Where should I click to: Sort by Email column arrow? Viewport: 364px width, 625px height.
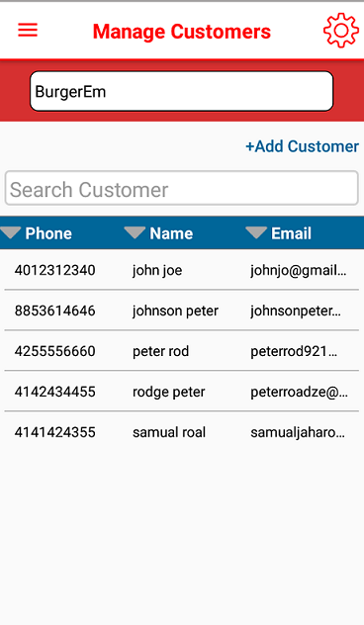(x=256, y=232)
